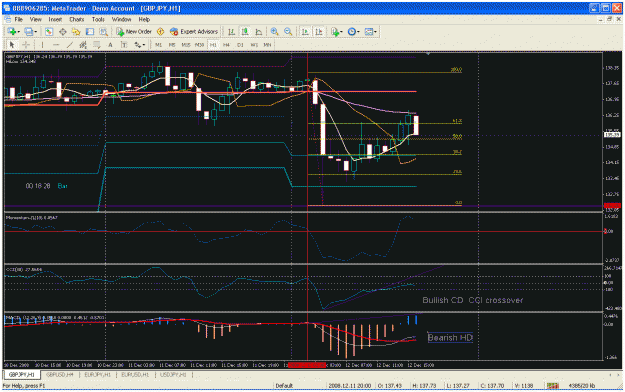
Task: Pick the Fibonacci Retracement tool
Action: coord(96,45)
